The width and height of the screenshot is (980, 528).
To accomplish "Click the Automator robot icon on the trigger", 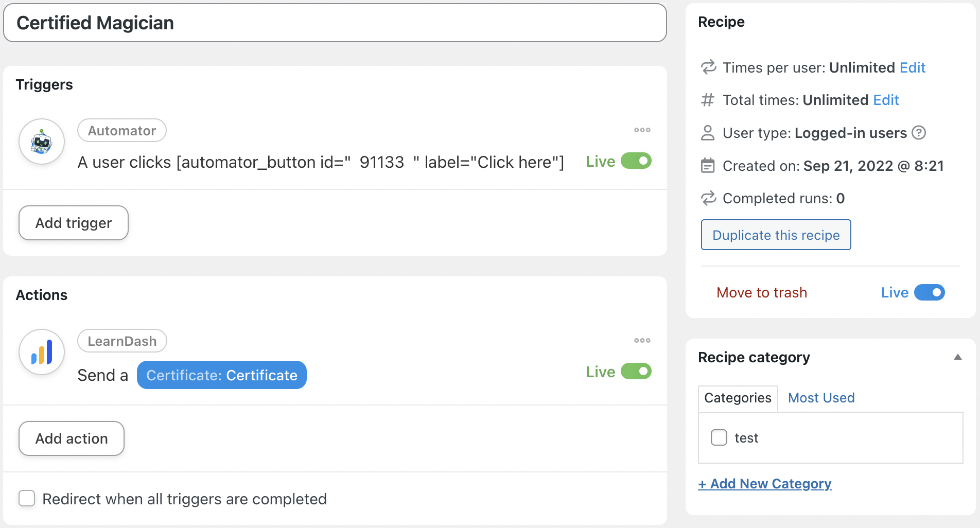I will click(x=41, y=142).
